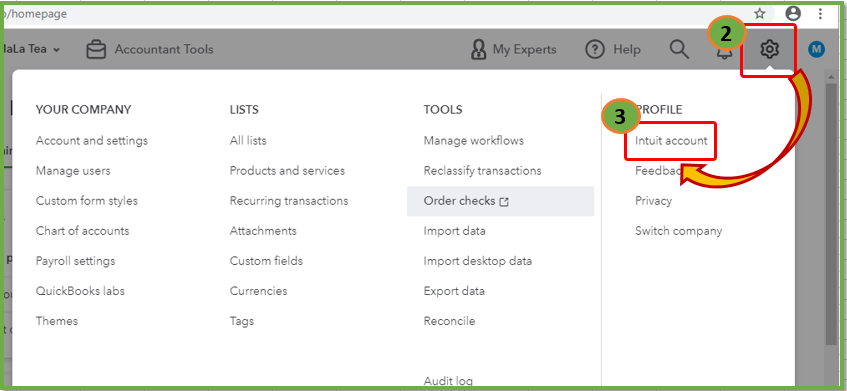847x391 pixels.
Task: Bookmark the page with the star icon
Action: (x=759, y=14)
